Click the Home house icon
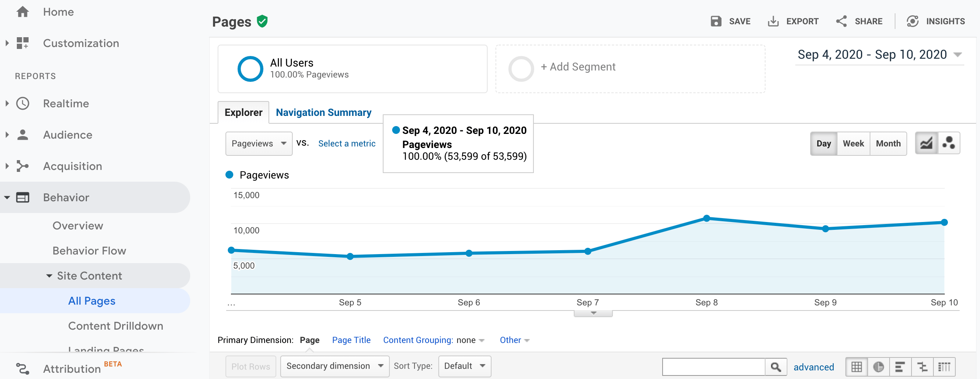The width and height of the screenshot is (980, 379). click(x=23, y=12)
